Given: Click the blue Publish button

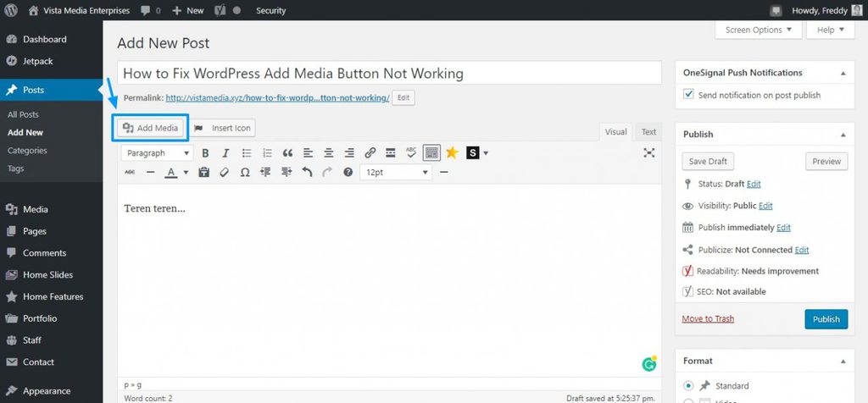Looking at the screenshot, I should [x=826, y=319].
